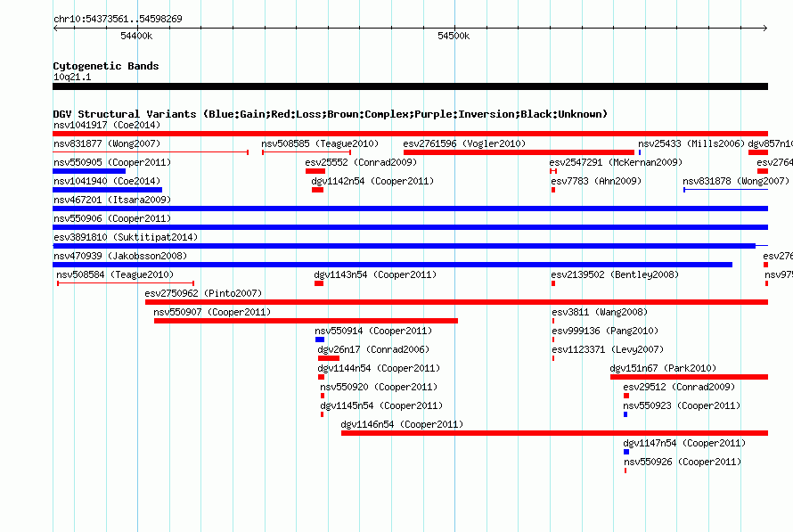Open variant nsv831877 (Wong2007) label
The height and width of the screenshot is (532, 793).
107,143
